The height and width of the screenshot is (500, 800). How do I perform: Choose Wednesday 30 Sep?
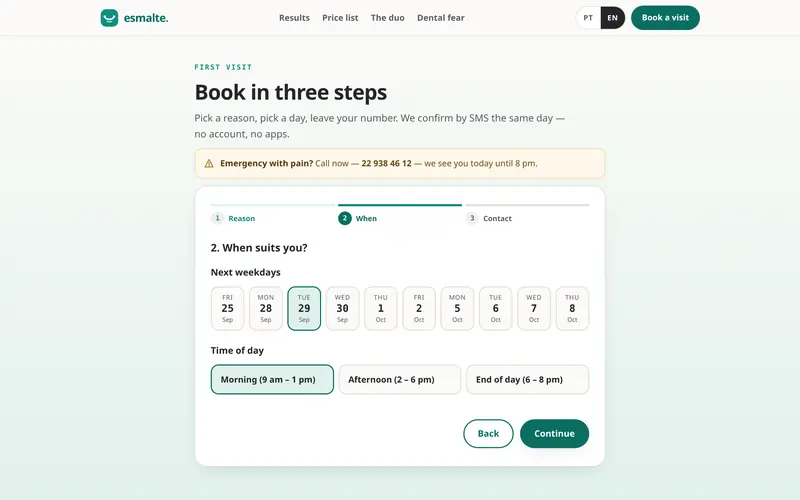coord(342,309)
